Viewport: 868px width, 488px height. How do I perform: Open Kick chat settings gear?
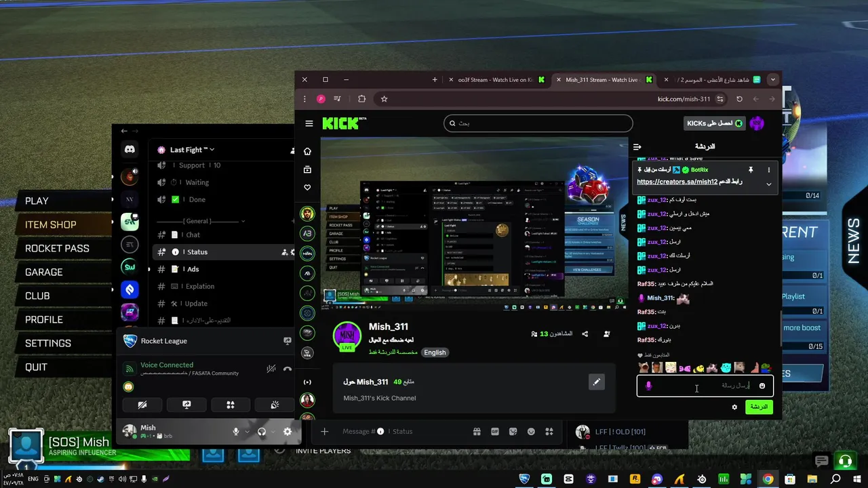tap(734, 407)
